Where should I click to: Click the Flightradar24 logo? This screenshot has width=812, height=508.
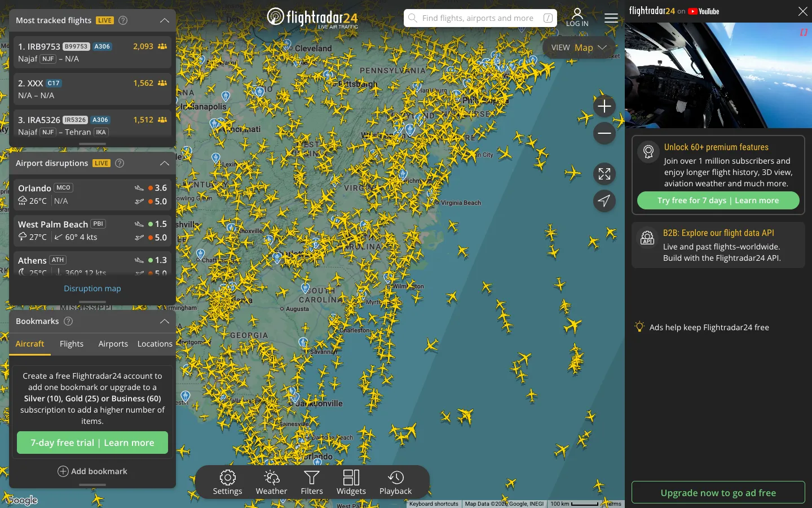click(312, 17)
